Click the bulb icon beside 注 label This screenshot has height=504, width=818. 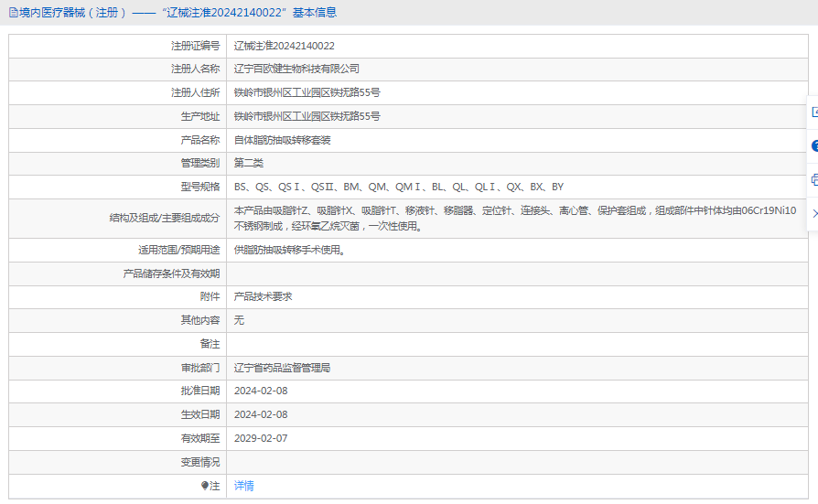(205, 487)
